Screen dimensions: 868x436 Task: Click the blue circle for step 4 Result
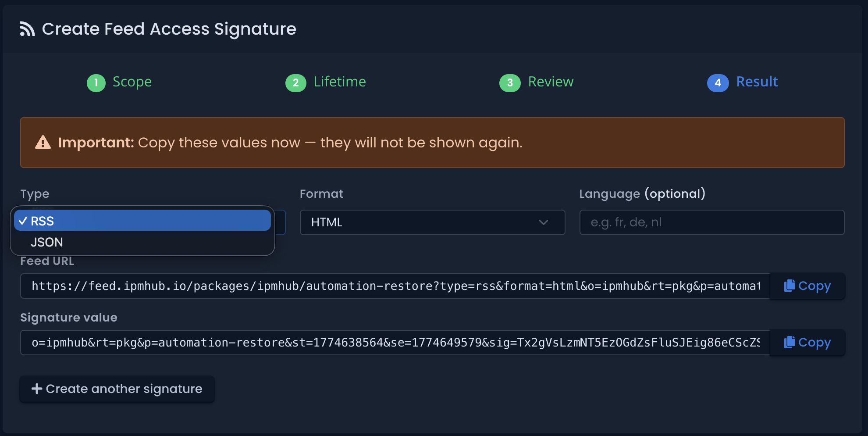718,83
